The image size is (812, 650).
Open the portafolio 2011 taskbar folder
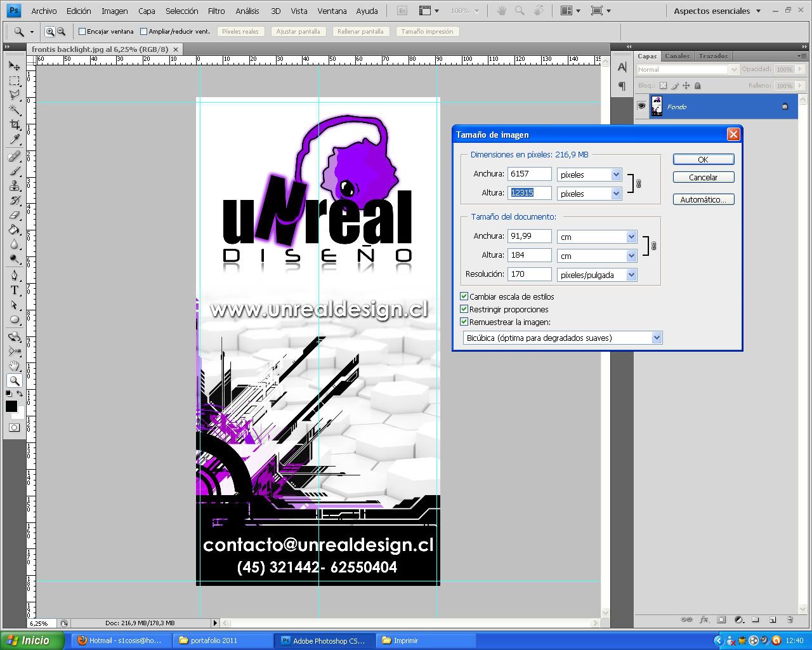[223, 640]
